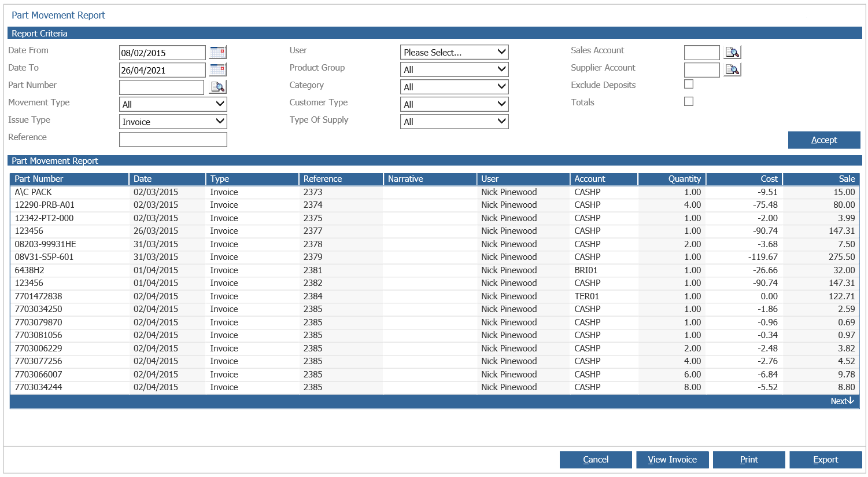Screen dimensions: 868x477
Task: Click the User column header
Action: (523, 179)
